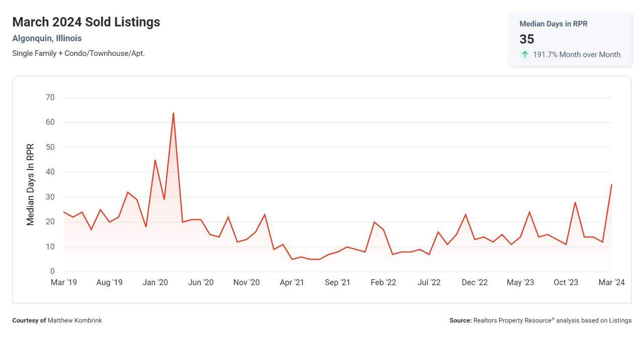Click the Median Days in RPR card title

tap(553, 24)
